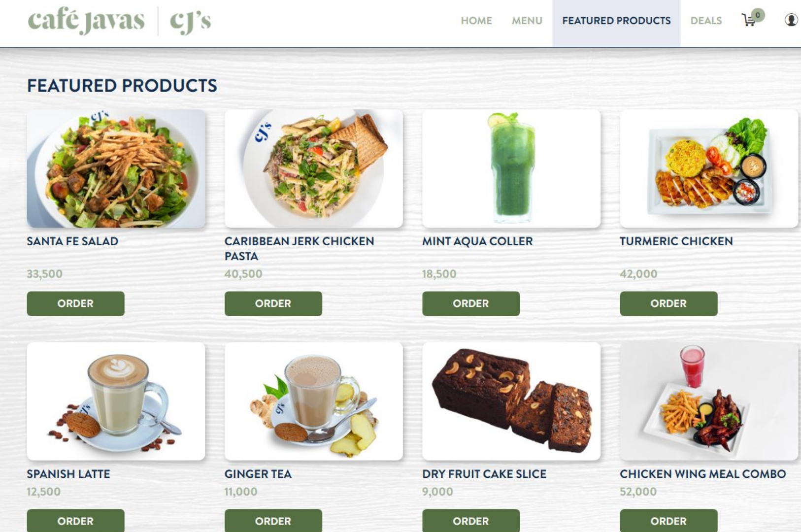View the Ginger Tea product photo
Image resolution: width=801 pixels, height=532 pixels.
pyautogui.click(x=314, y=401)
